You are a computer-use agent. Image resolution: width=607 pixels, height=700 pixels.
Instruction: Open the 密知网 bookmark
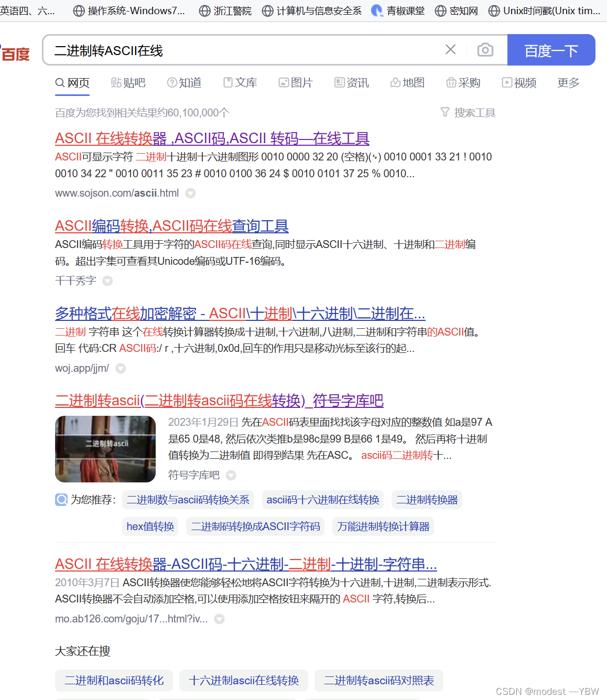coord(457,10)
